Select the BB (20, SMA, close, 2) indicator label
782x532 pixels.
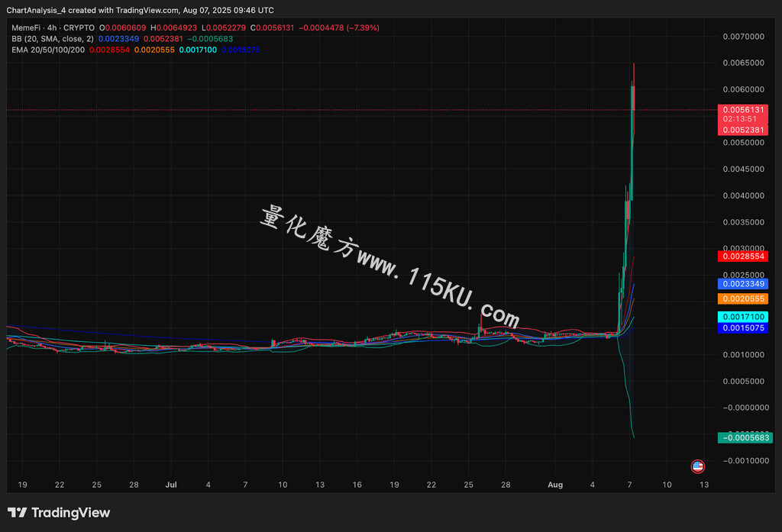point(53,39)
